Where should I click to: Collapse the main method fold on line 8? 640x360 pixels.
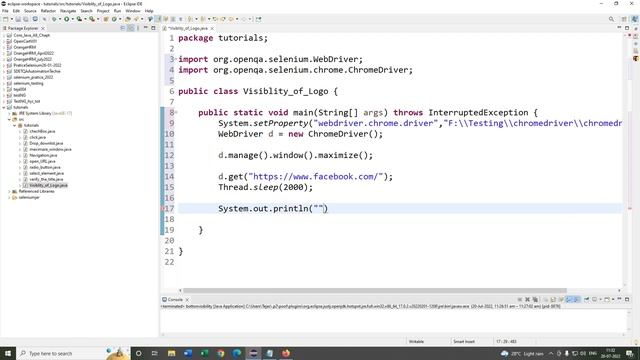pos(176,112)
